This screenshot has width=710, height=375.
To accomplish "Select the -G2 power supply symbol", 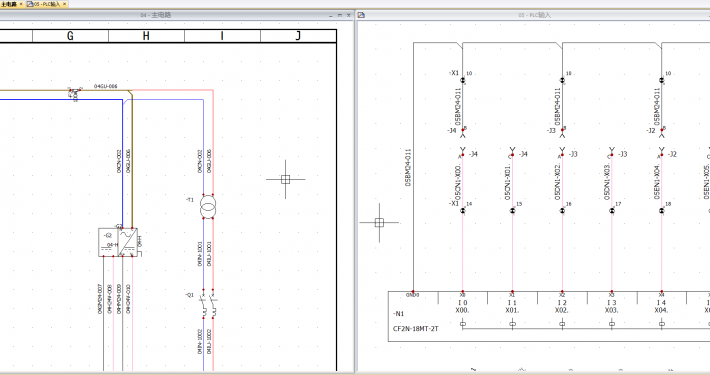I will pyautogui.click(x=118, y=242).
